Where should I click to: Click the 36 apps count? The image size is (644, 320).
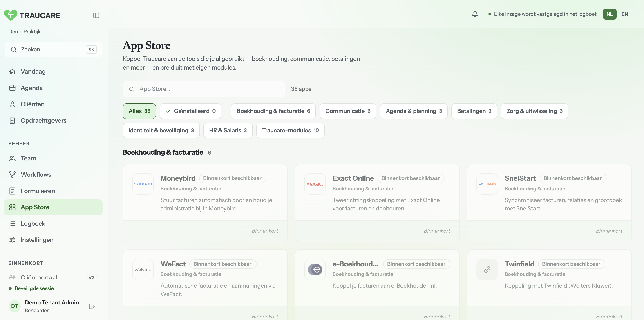301,89
